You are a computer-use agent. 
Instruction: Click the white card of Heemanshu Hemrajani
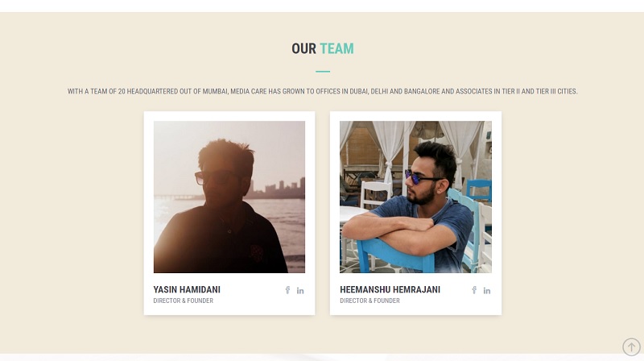(x=415, y=213)
